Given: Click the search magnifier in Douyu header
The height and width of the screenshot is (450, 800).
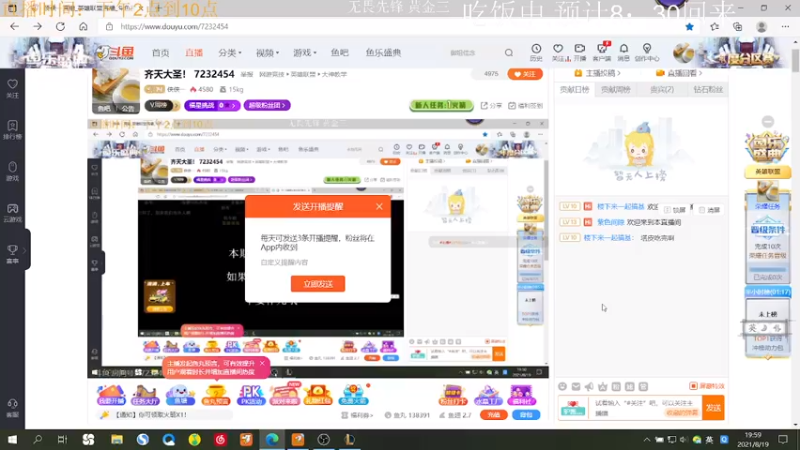Looking at the screenshot, I should tap(509, 53).
